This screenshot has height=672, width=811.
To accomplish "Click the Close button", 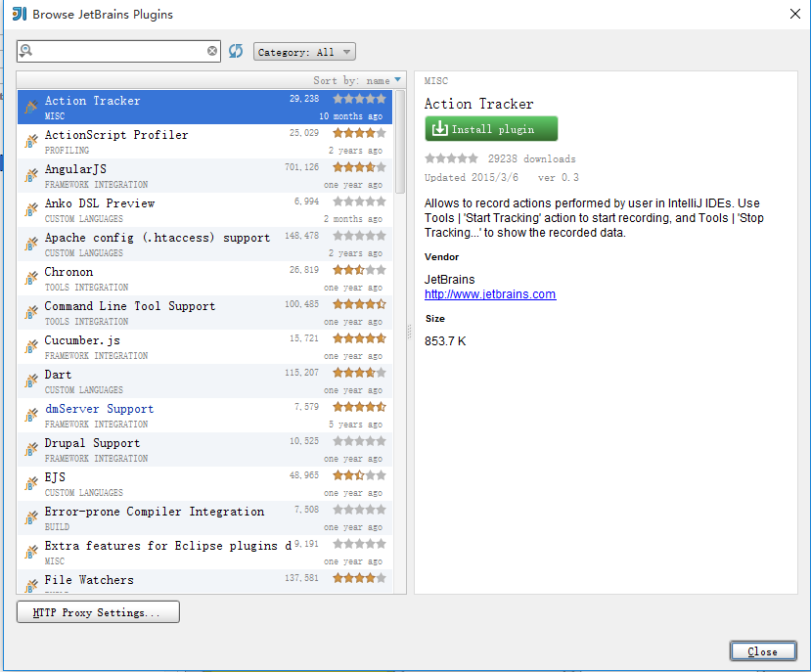I will [x=763, y=651].
